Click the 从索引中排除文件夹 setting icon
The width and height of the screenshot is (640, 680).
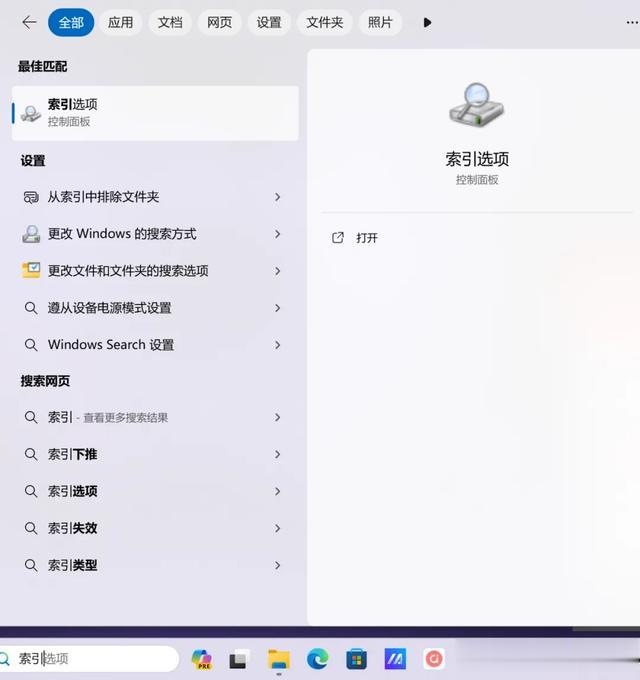[x=31, y=197]
